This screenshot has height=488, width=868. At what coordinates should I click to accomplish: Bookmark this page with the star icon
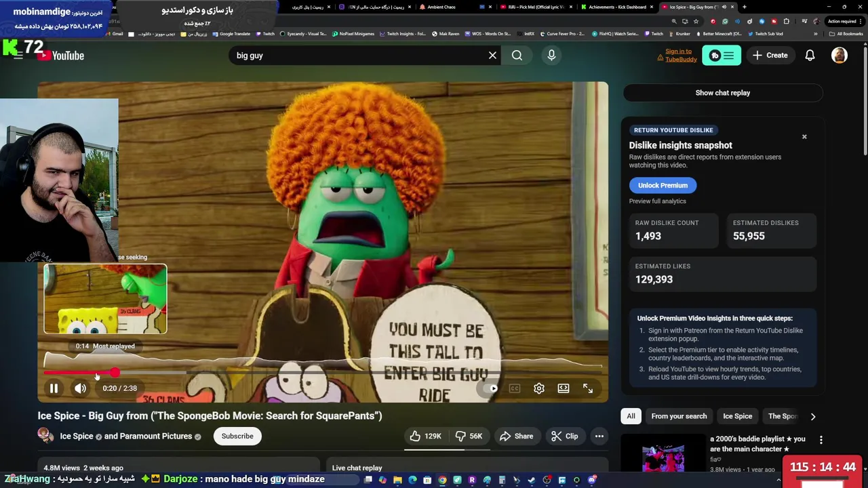[x=696, y=21]
